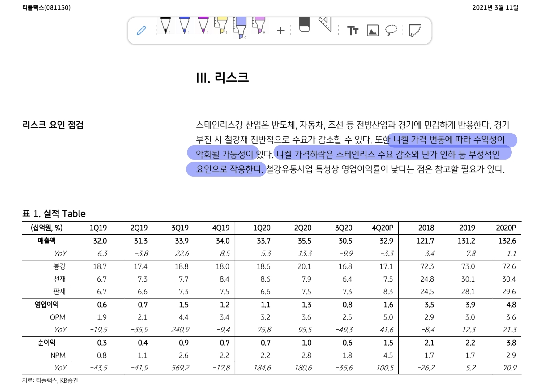This screenshot has width=535, height=392.
Task: Click the annual revenue value '121.7'
Action: pyautogui.click(x=425, y=241)
